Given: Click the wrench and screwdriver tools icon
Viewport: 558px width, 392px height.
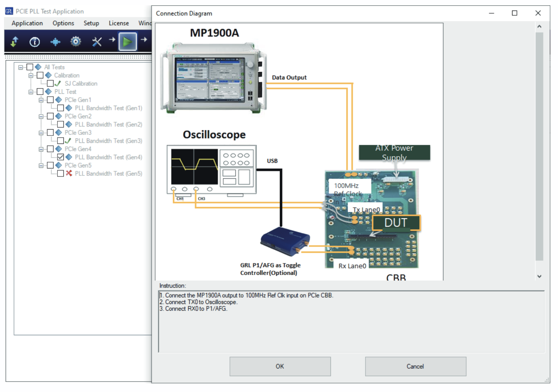Looking at the screenshot, I should (97, 42).
